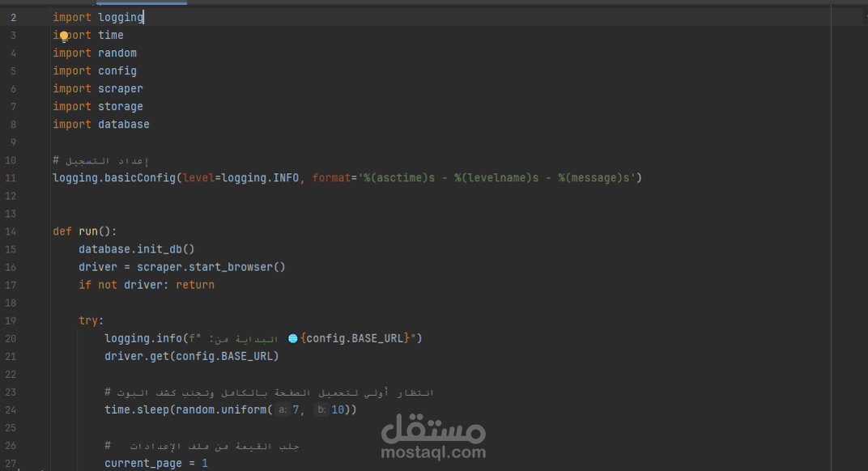Click 'random.uniform' on line 24
The width and height of the screenshot is (868, 471).
coord(221,409)
